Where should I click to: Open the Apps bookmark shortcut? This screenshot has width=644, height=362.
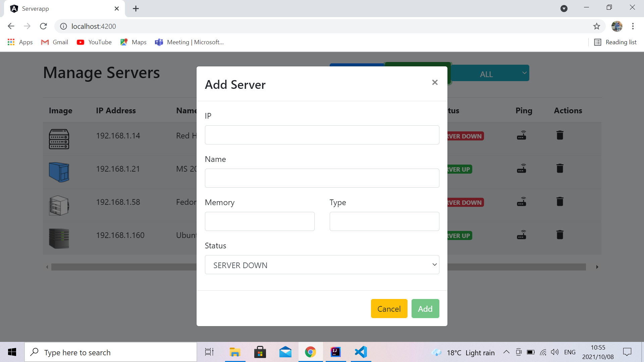point(20,42)
